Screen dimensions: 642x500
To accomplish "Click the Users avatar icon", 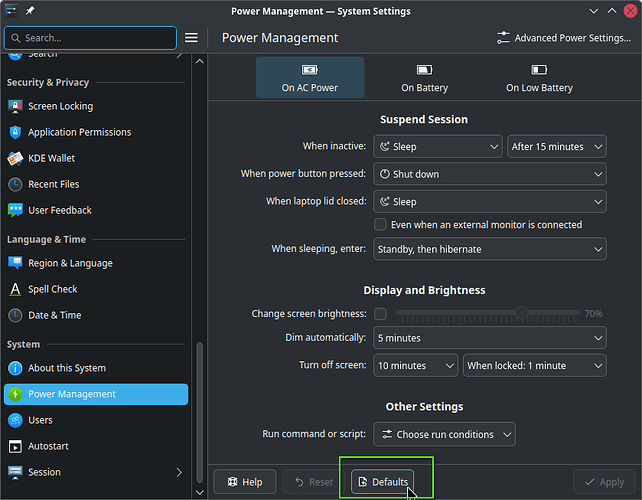I will click(15, 420).
